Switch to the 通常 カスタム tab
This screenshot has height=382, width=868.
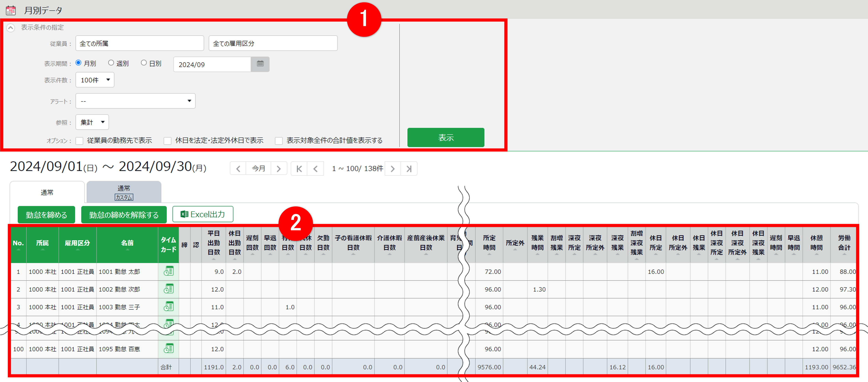point(124,192)
